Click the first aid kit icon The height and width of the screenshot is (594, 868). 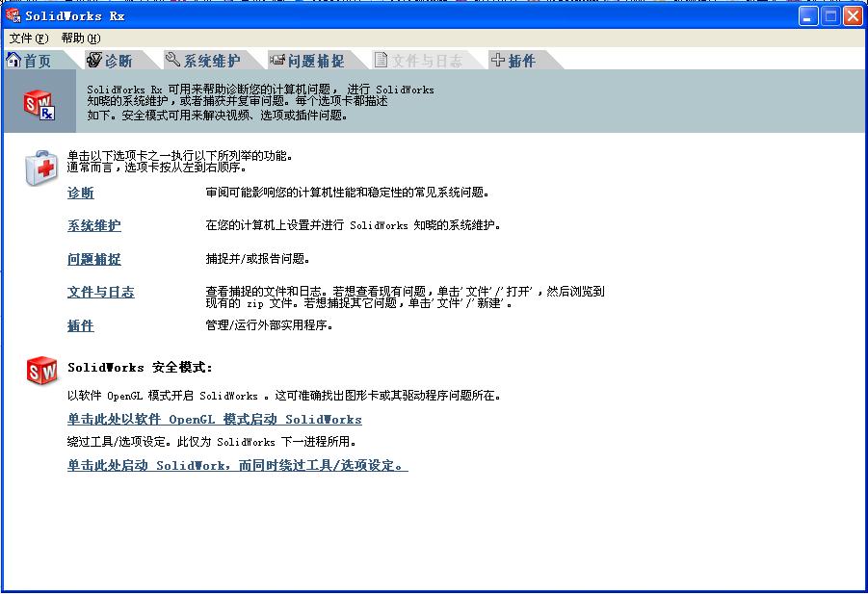41,168
